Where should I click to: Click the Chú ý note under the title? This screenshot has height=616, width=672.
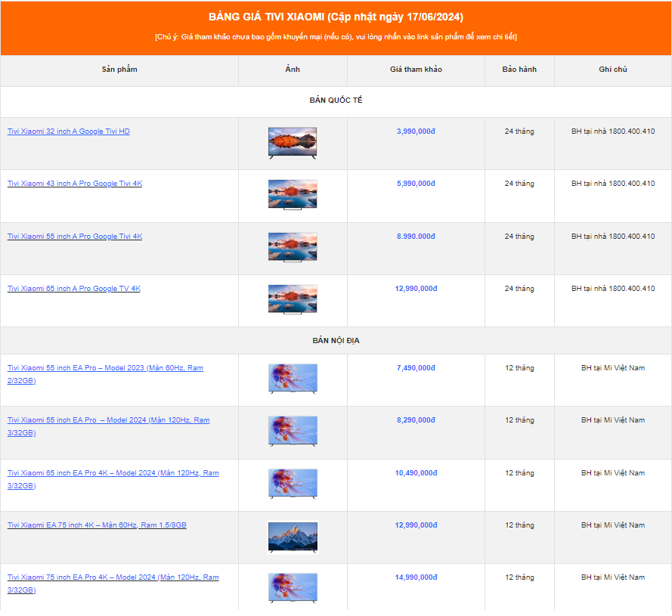pos(336,37)
